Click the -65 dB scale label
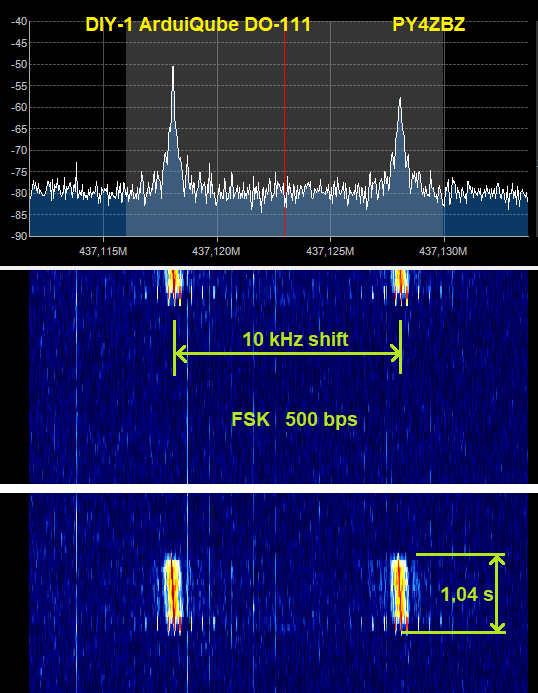This screenshot has height=693, width=538. click(19, 129)
